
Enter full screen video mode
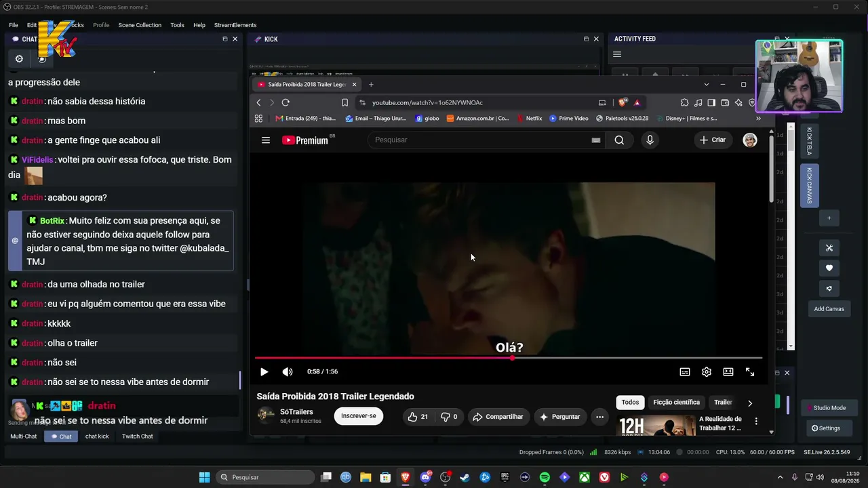[x=750, y=371]
